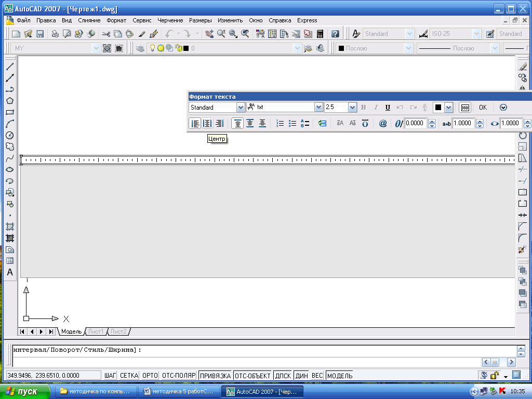532x399 pixels.
Task: Click the black text color swatch
Action: pyautogui.click(x=438, y=108)
